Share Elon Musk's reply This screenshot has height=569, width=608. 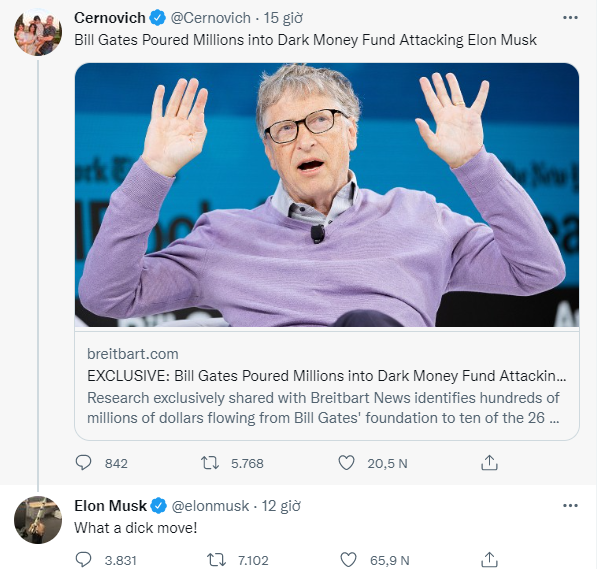(x=489, y=560)
